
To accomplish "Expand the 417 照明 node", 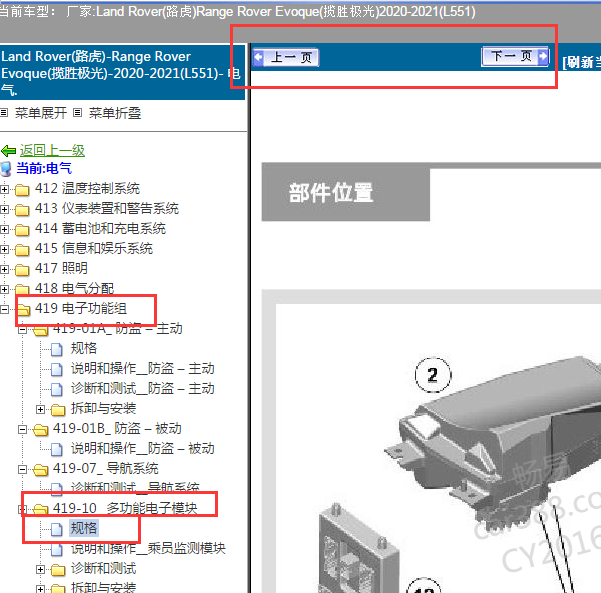I will pyautogui.click(x=4, y=269).
